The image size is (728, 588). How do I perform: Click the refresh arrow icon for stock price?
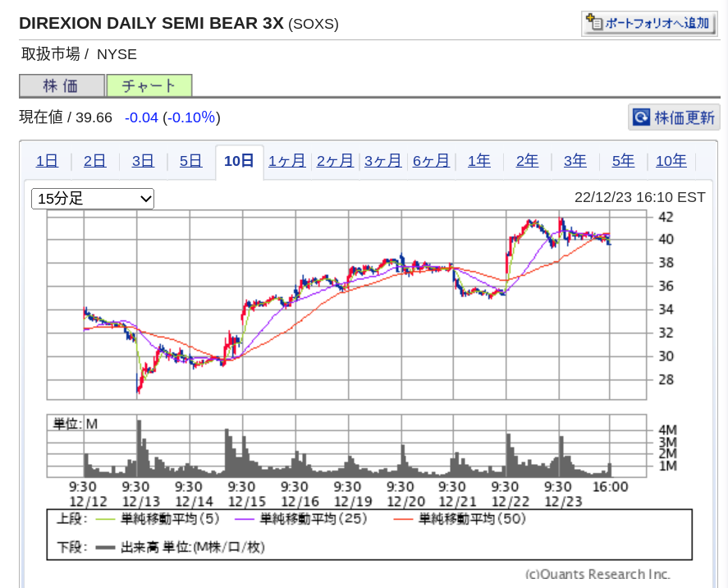(641, 117)
